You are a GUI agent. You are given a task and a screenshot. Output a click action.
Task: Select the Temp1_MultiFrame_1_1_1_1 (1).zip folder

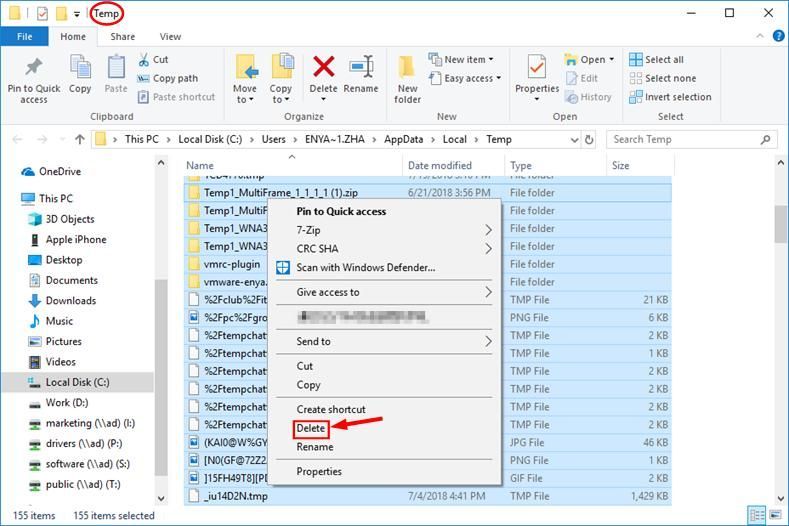[428, 193]
